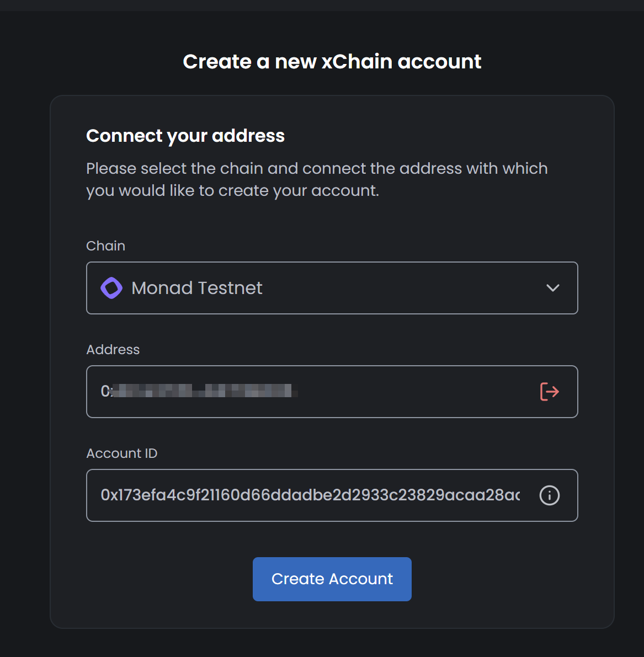Click the red disconnect wallet icon
The height and width of the screenshot is (657, 644).
(549, 392)
